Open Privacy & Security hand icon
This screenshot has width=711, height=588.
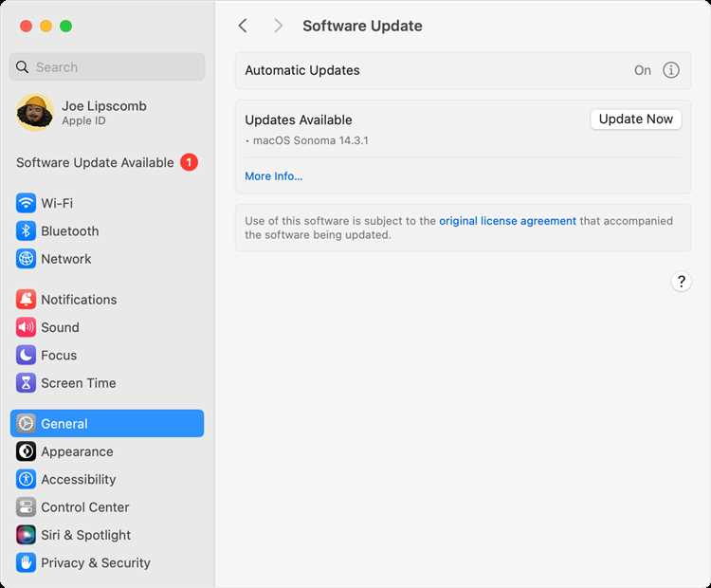pyautogui.click(x=26, y=562)
